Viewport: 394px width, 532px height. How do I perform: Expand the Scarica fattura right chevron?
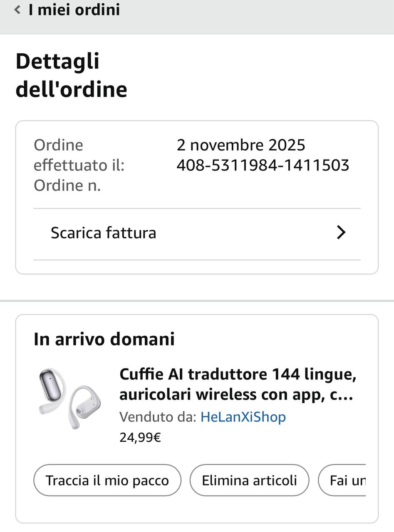[341, 233]
